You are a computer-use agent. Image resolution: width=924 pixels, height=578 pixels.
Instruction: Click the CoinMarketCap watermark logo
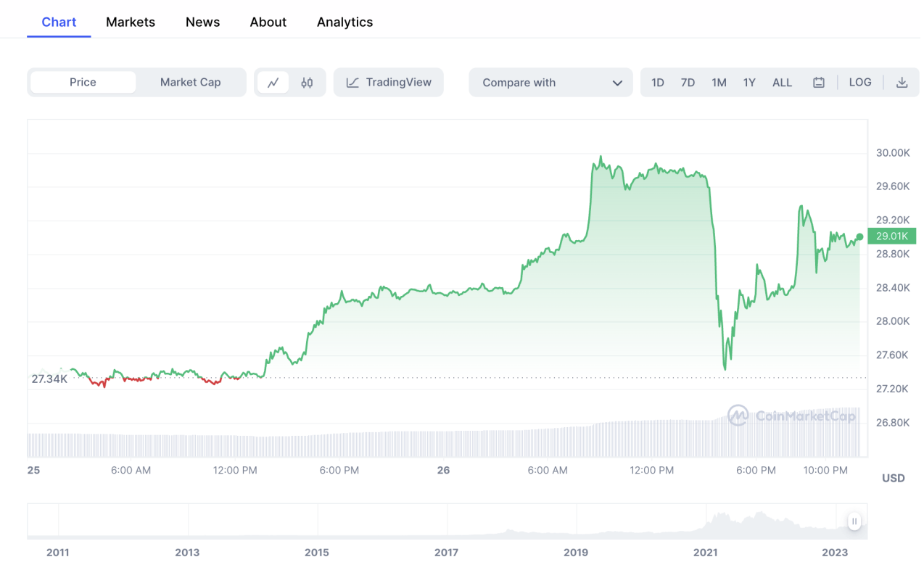coord(738,416)
